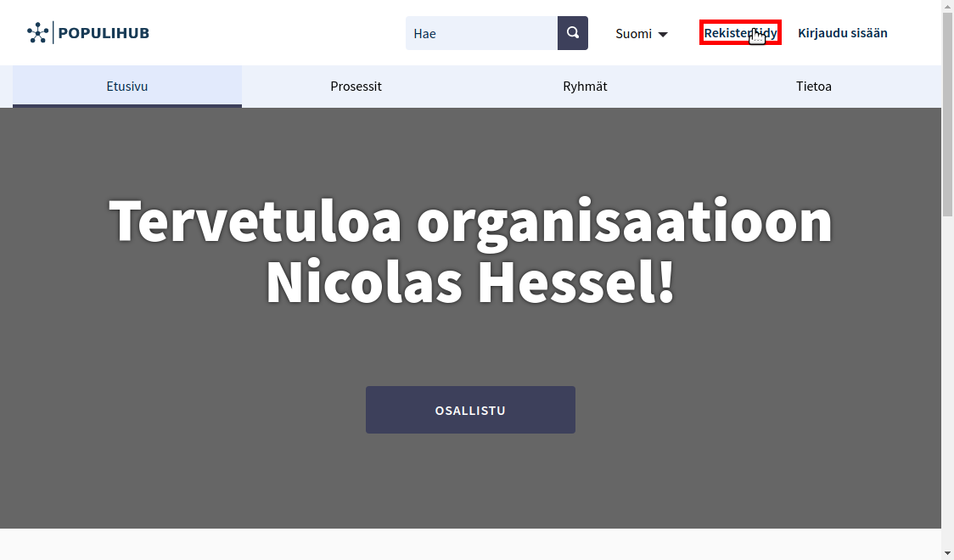Click the scrollbar up arrow
The image size is (954, 560).
pos(947,7)
